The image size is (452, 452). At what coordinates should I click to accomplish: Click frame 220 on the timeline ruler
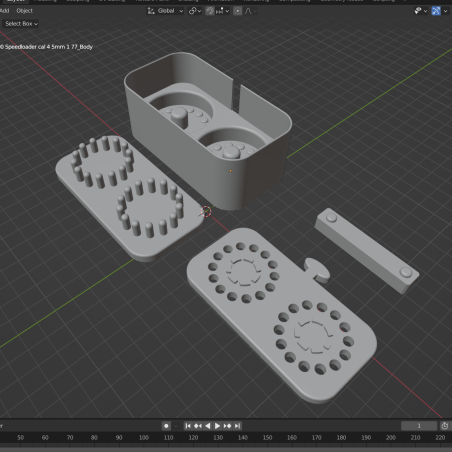click(440, 437)
